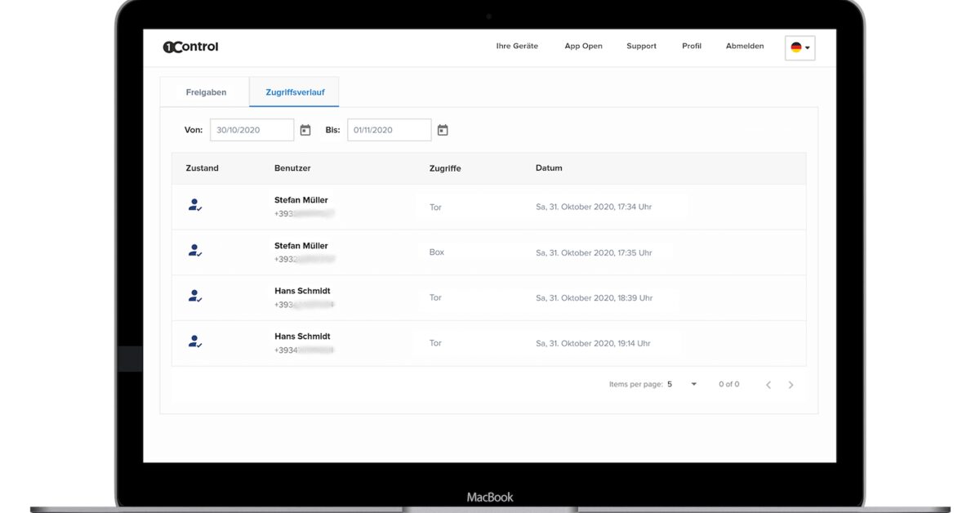
Task: Open Ihre Geräte menu item
Action: (x=517, y=46)
